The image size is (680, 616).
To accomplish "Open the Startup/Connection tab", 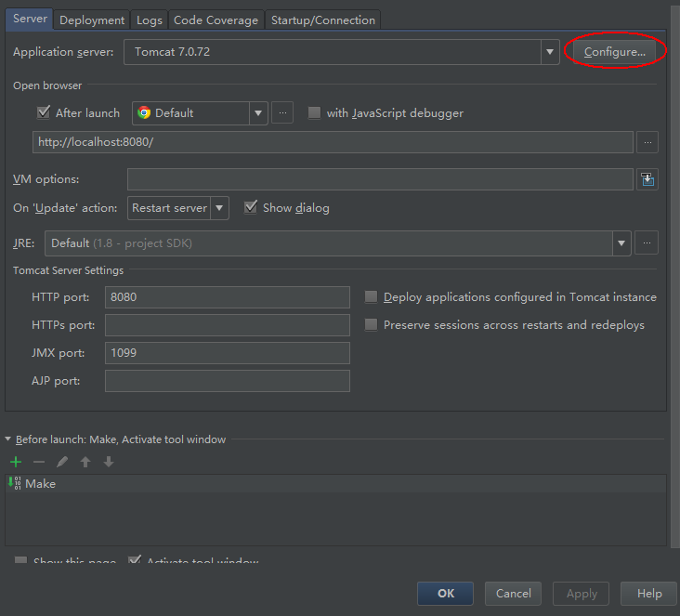I will 322,20.
